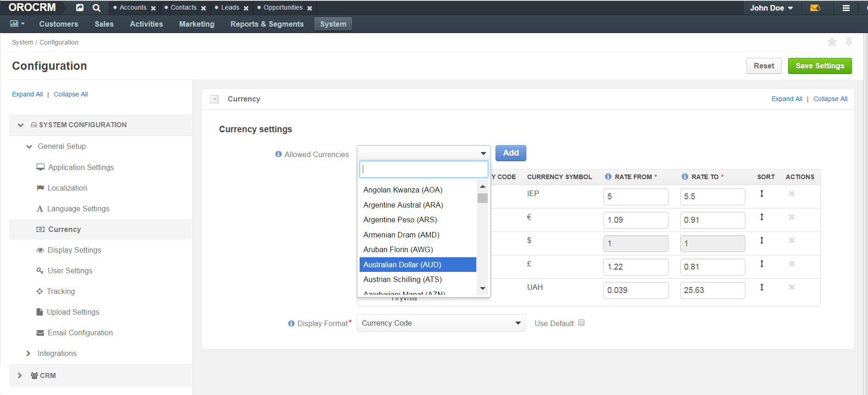This screenshot has width=868, height=395.
Task: Remove the £ currency row
Action: [x=792, y=264]
